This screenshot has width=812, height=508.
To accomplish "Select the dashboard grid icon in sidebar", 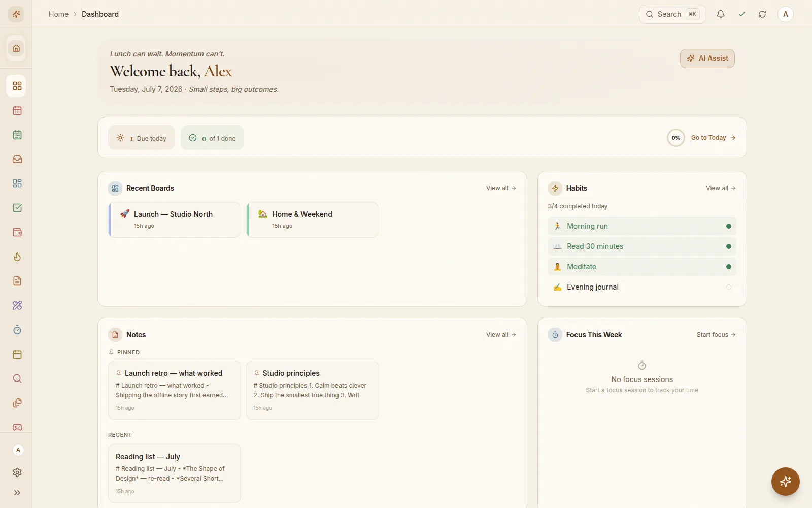I will point(17,86).
